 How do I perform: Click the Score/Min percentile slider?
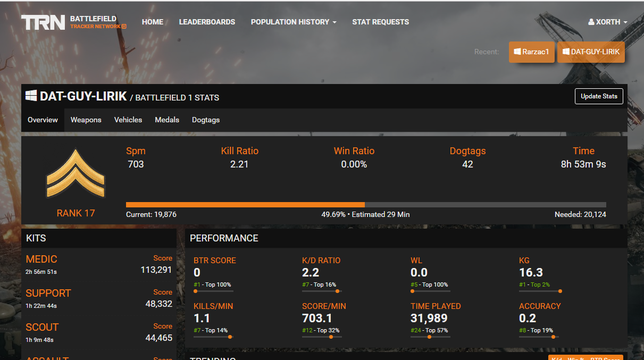click(x=322, y=337)
